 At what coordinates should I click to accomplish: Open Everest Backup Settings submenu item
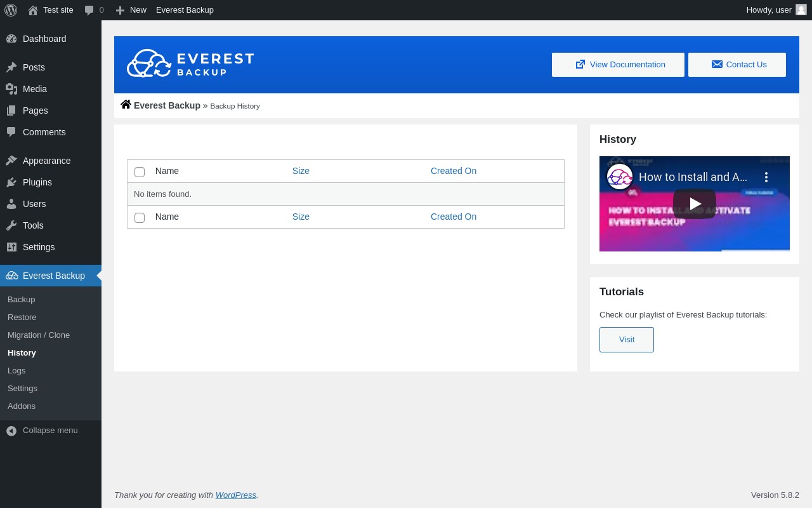pos(51,388)
